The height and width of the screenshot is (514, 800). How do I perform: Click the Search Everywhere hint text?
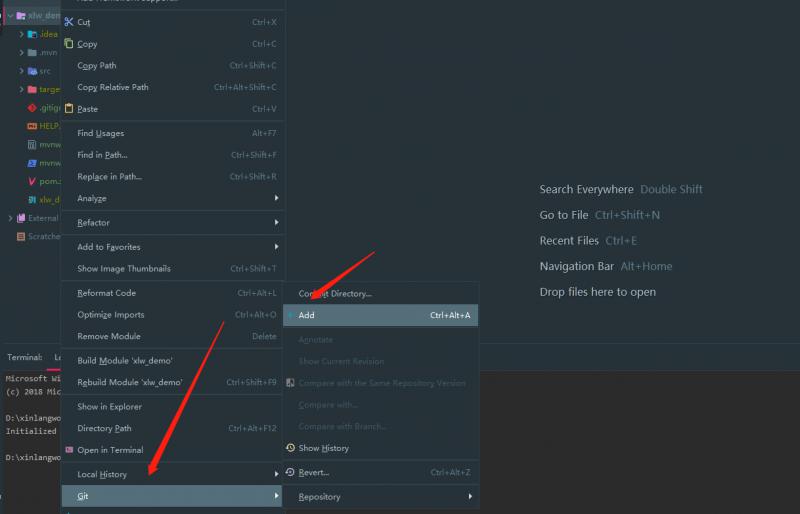pos(586,189)
